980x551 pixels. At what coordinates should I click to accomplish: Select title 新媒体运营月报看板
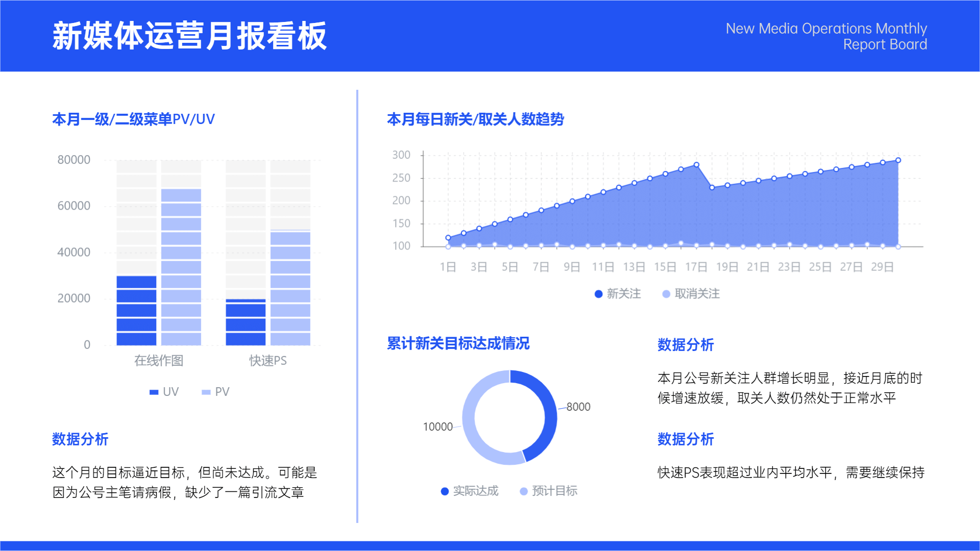pos(189,36)
